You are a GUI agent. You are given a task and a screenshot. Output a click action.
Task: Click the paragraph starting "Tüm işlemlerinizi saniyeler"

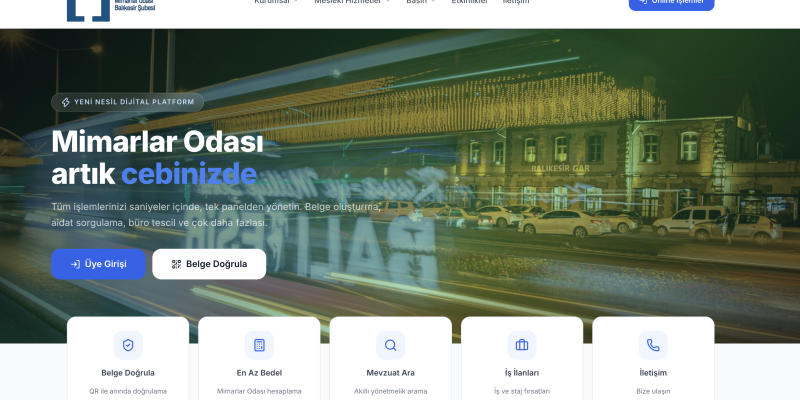click(x=216, y=215)
